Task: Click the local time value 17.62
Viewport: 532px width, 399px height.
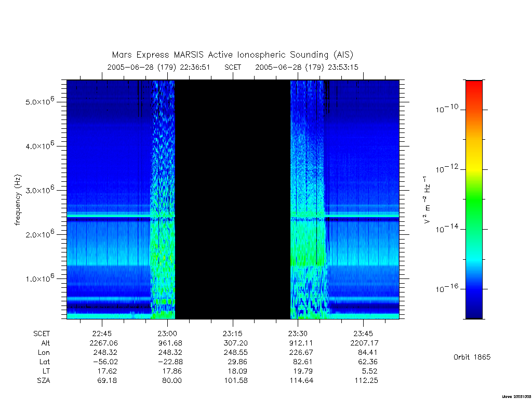Action: [x=107, y=371]
